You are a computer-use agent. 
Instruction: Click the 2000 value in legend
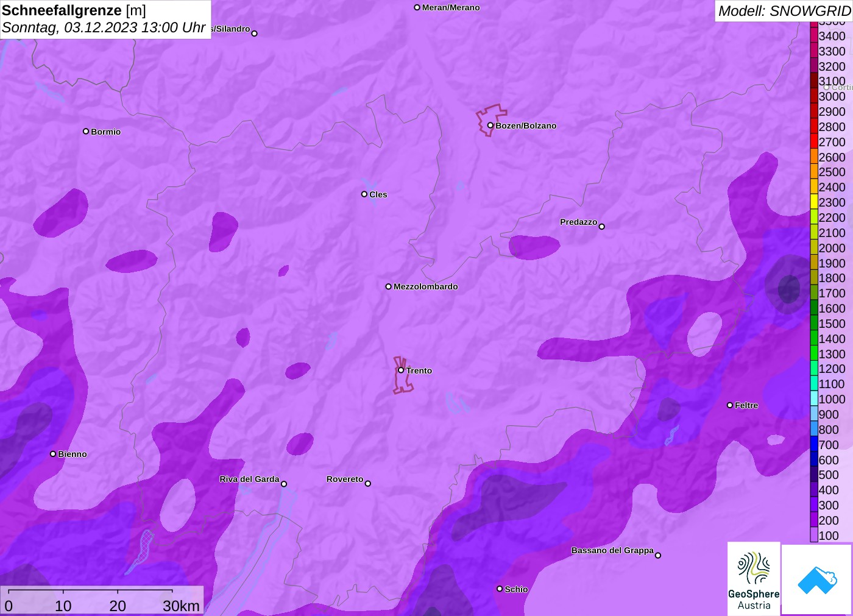pos(832,248)
